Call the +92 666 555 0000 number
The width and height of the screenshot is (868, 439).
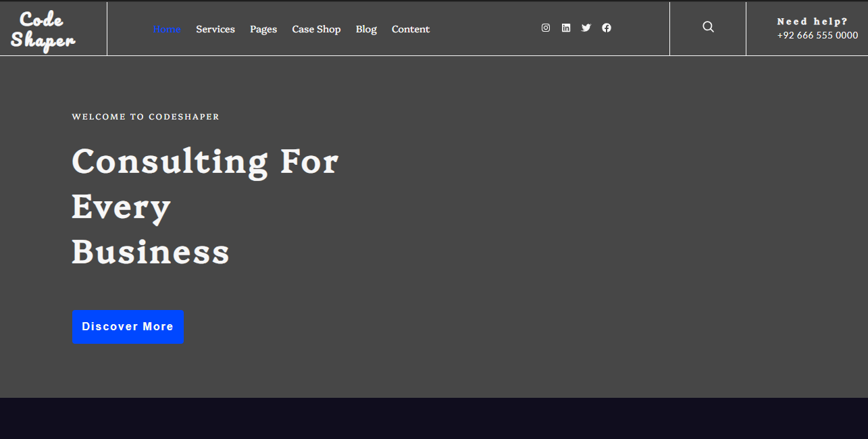[x=817, y=35]
